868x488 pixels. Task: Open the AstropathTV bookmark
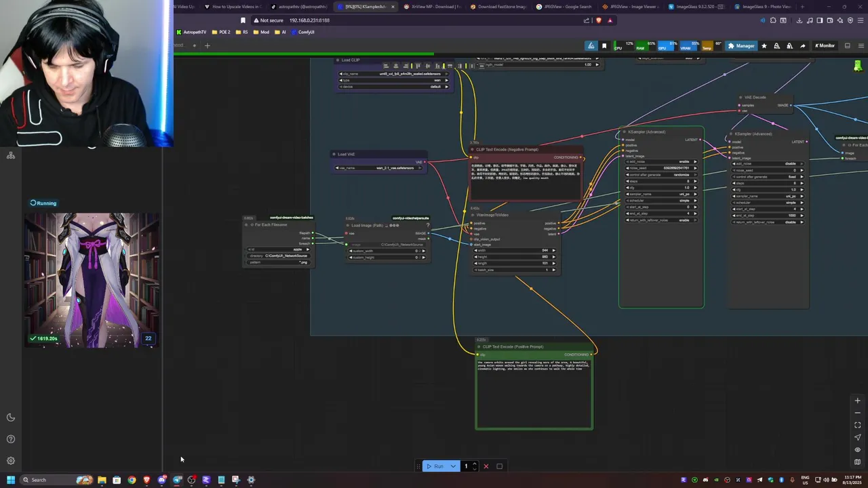(192, 32)
